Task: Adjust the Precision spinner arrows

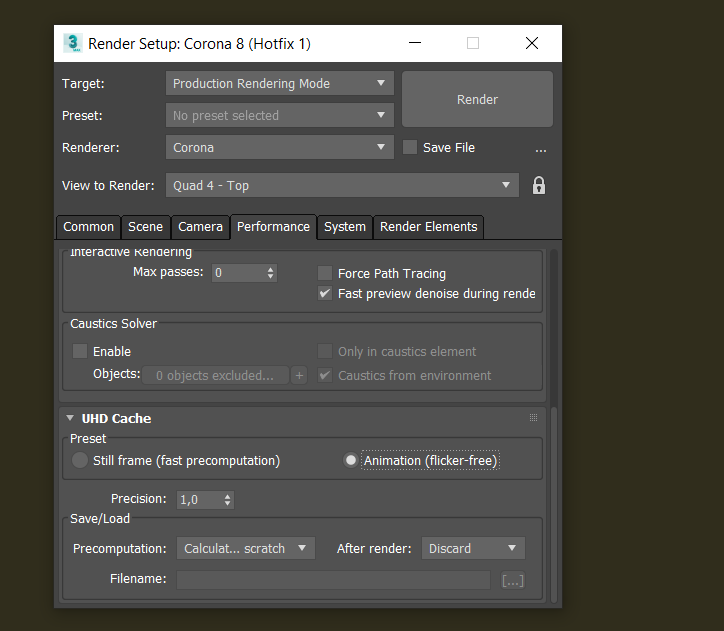Action: coord(227,500)
